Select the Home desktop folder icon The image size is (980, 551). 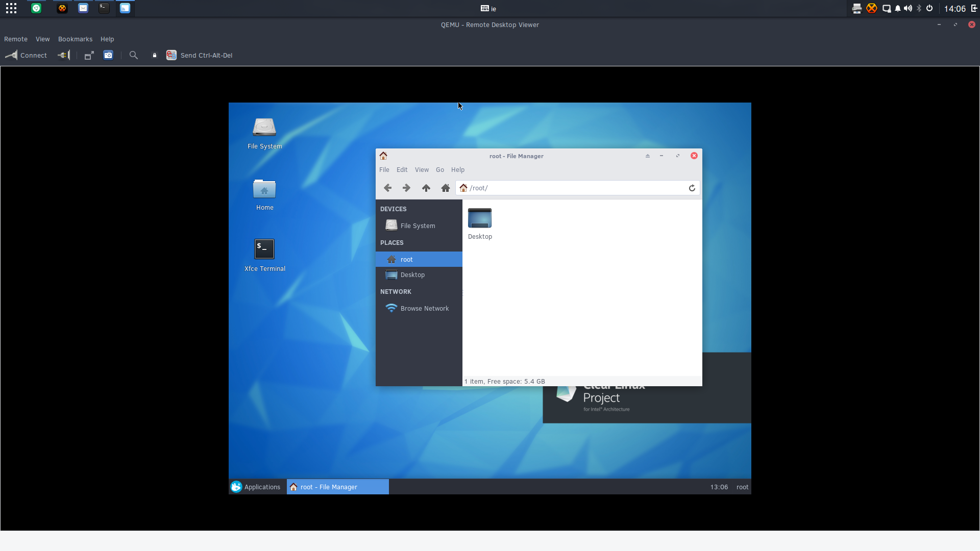[264, 195]
